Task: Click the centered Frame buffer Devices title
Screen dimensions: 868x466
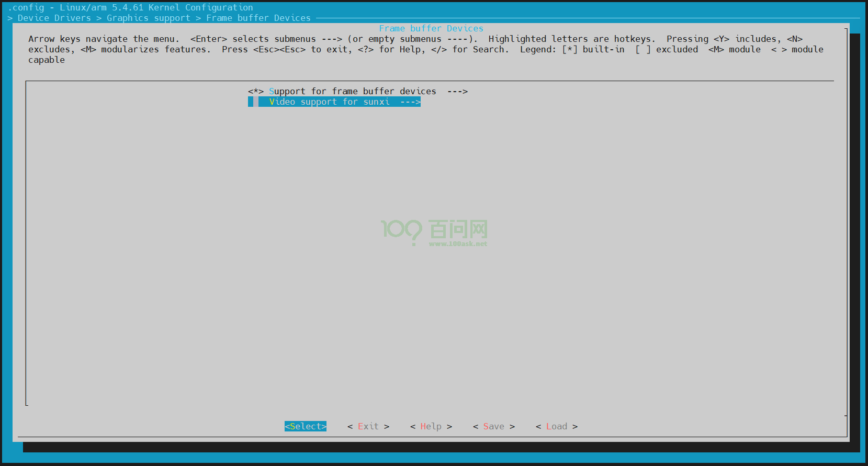Action: click(x=431, y=28)
